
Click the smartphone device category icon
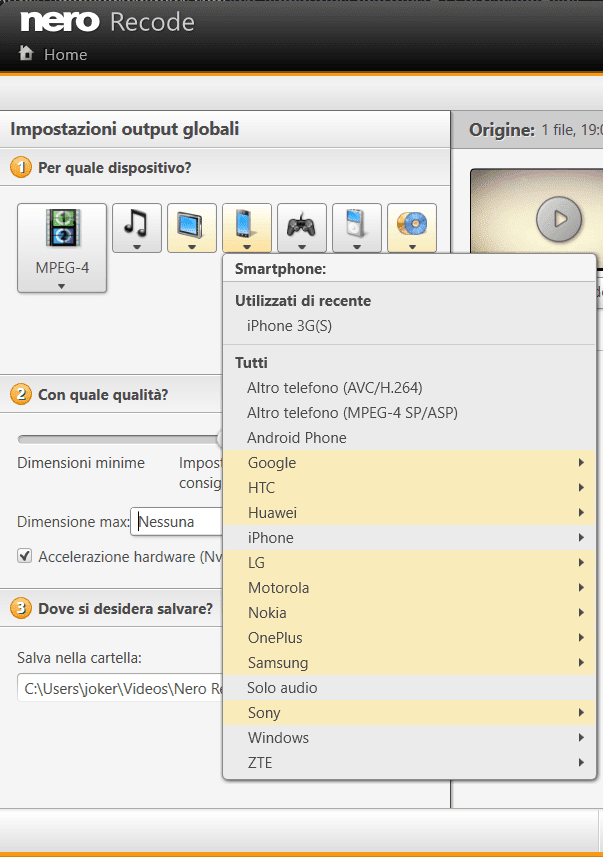coord(247,228)
